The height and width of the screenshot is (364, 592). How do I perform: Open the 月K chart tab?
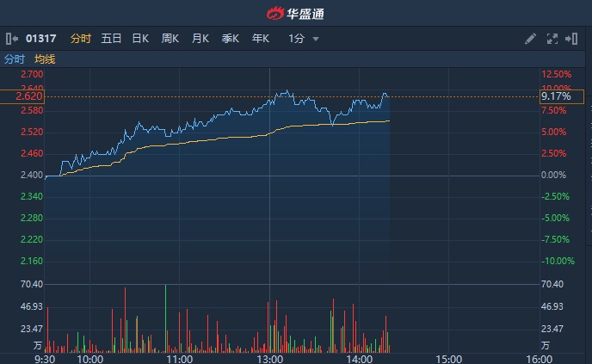pyautogui.click(x=200, y=39)
